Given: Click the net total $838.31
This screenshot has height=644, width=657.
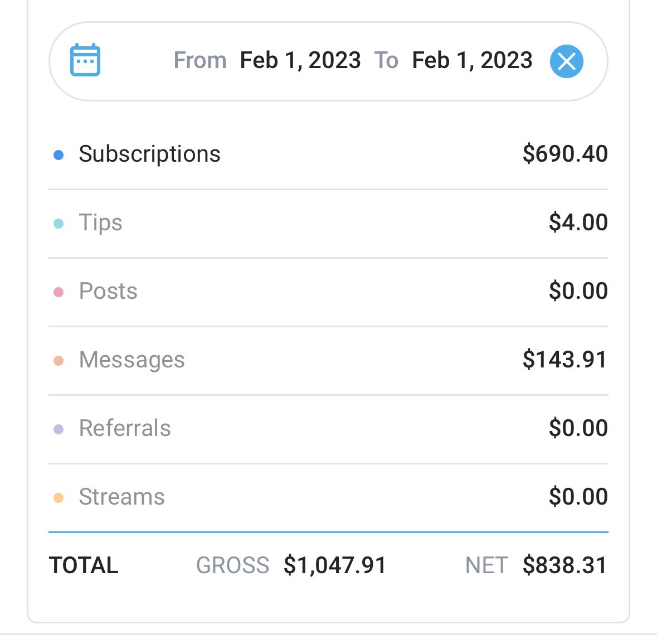Looking at the screenshot, I should point(564,565).
